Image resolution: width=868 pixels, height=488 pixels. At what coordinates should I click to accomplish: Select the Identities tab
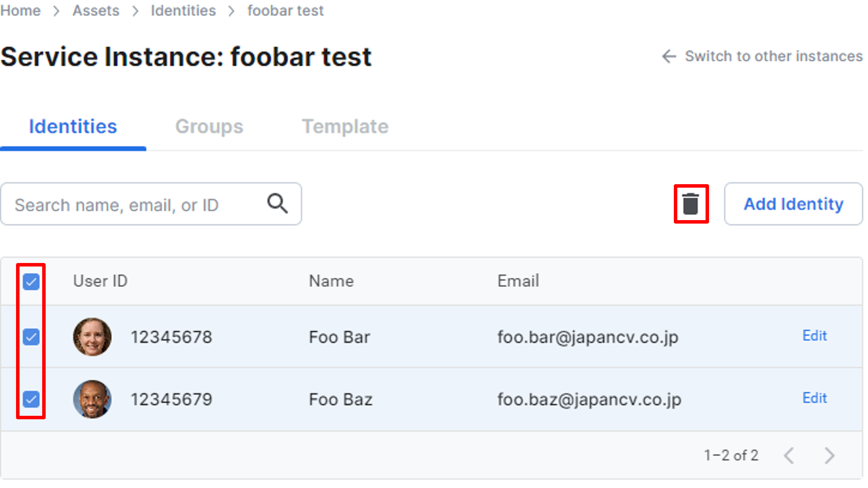(73, 127)
